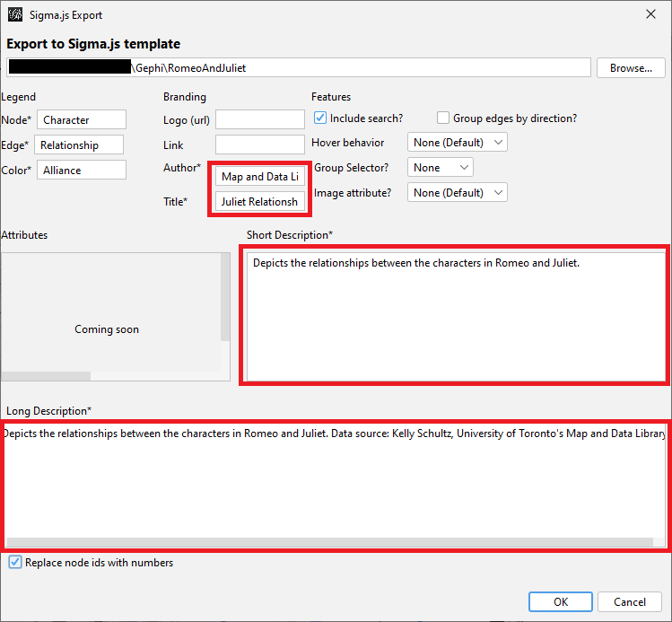Click the Title field 'Juliet Relationsh'

click(260, 201)
